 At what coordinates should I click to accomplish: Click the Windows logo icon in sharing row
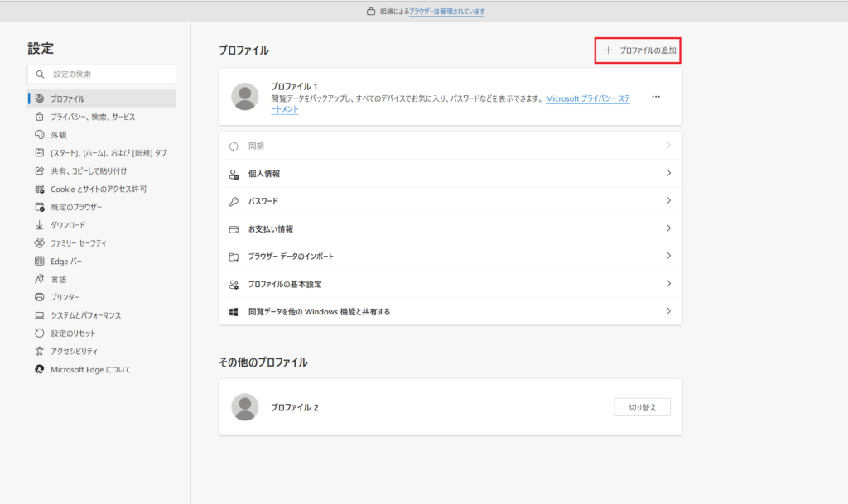tap(234, 312)
